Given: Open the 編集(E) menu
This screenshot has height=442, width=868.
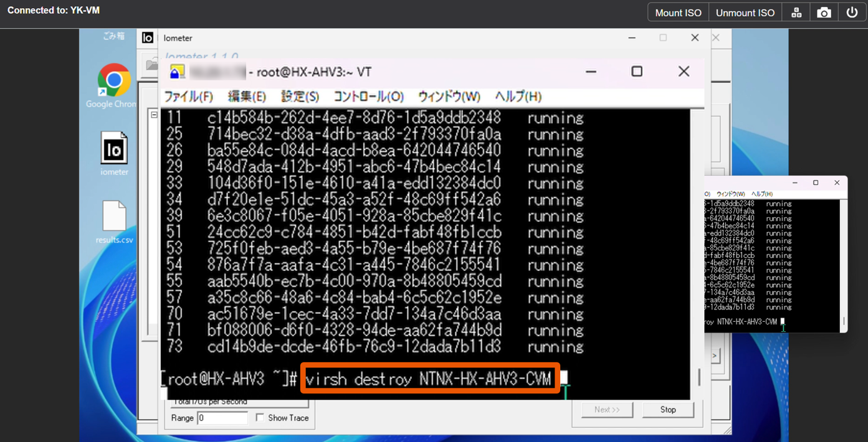Looking at the screenshot, I should 247,96.
